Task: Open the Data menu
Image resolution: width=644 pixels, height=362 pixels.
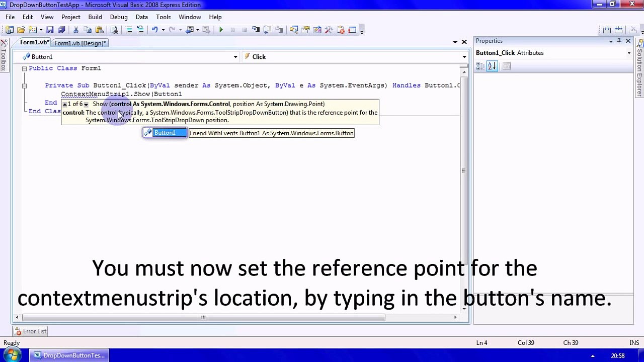Action: pos(142,17)
